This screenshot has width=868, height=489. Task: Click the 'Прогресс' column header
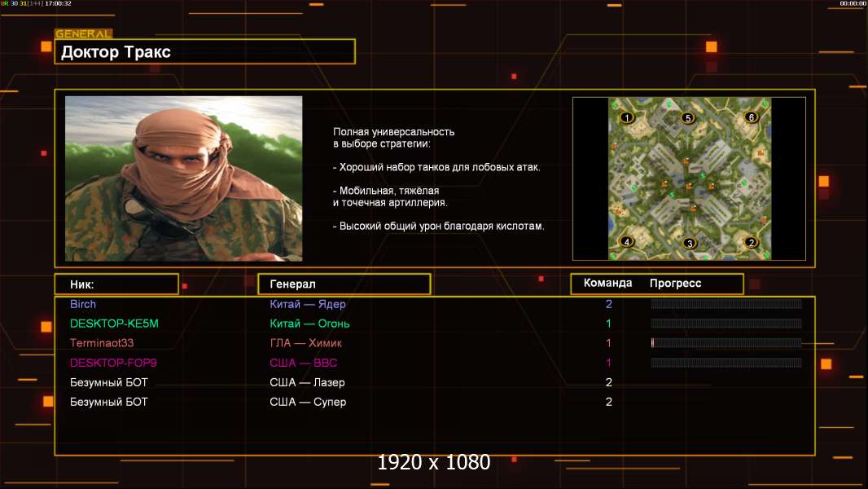click(675, 283)
